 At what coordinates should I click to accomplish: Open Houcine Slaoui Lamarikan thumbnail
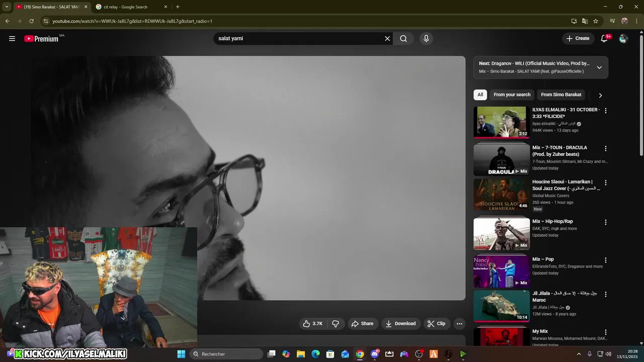(x=502, y=194)
